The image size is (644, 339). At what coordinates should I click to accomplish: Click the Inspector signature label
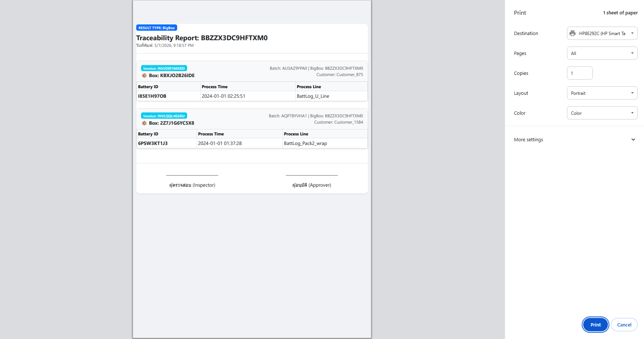click(x=192, y=185)
